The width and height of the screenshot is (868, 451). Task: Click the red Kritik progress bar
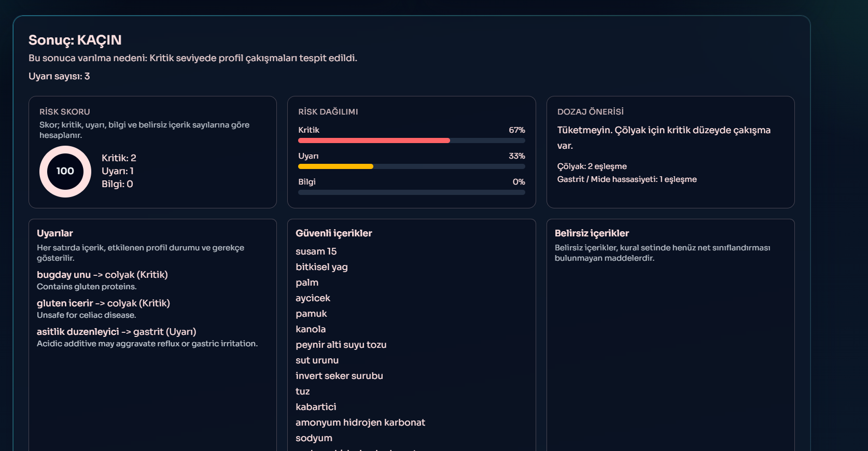point(373,140)
